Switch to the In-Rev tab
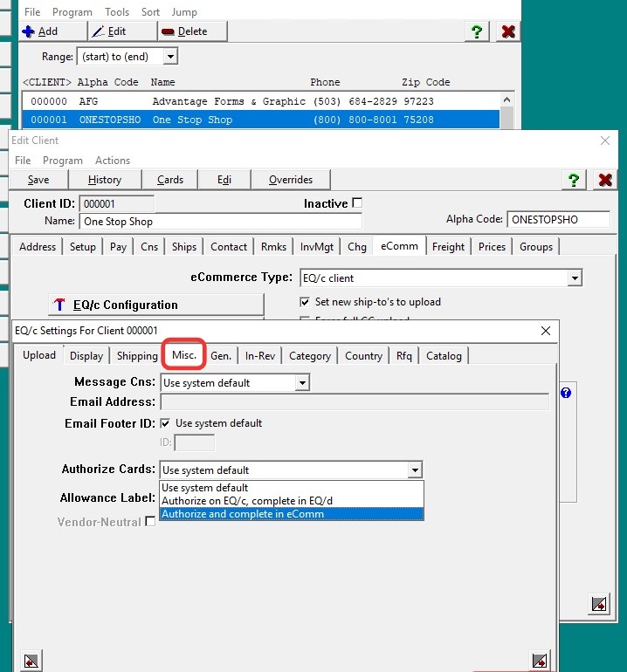Viewport: 627px width, 672px height. 260,356
